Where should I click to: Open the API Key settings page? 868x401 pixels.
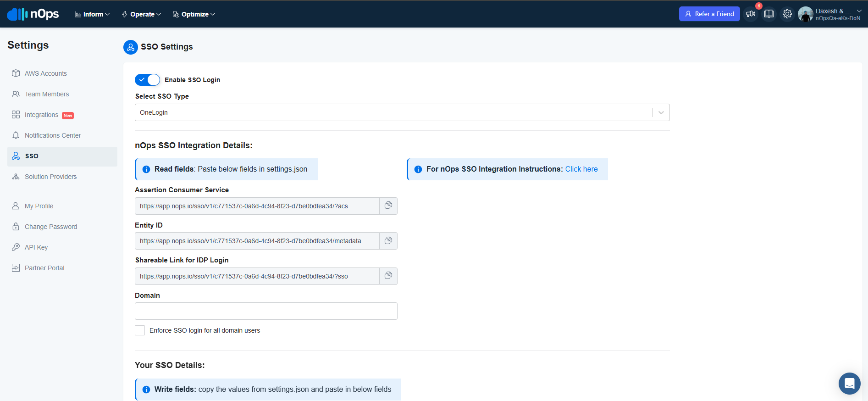point(36,247)
